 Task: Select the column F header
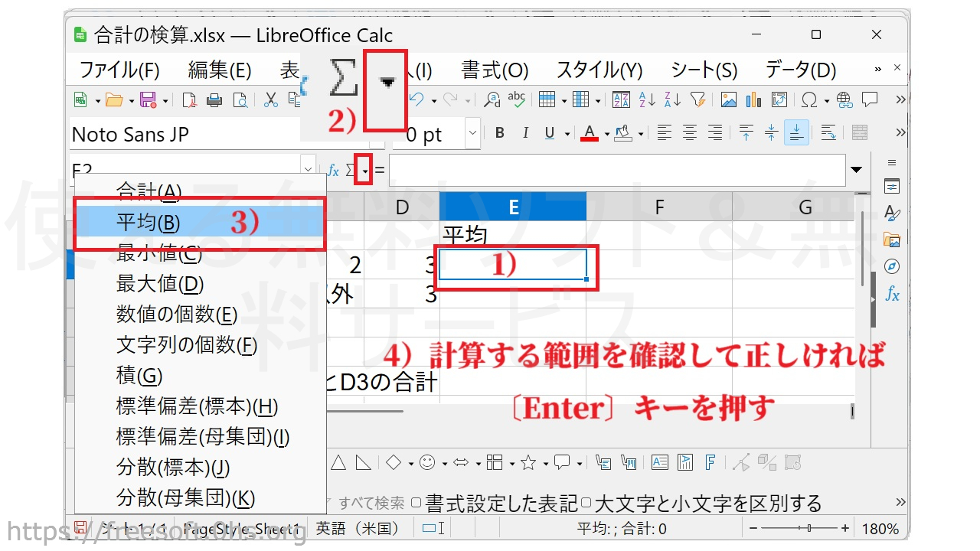click(658, 207)
